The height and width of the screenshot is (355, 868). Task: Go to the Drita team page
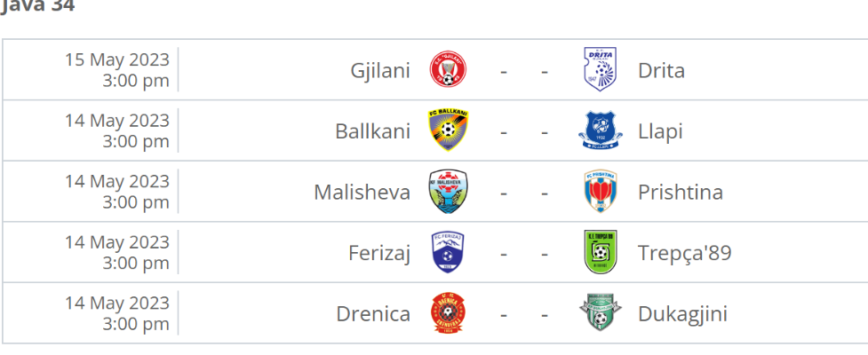661,70
